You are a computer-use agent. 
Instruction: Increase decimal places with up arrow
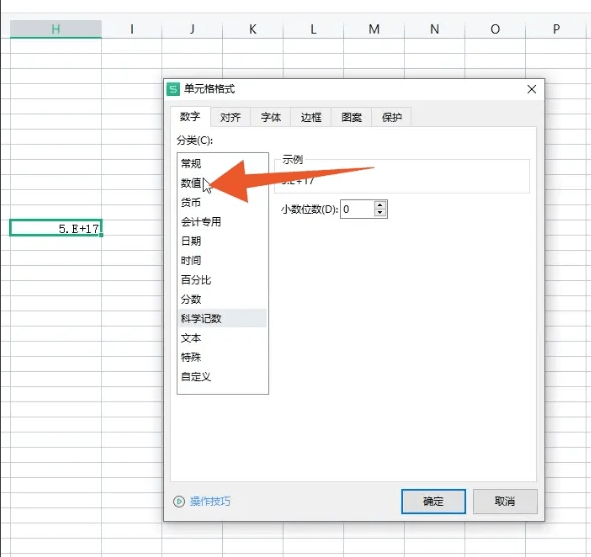[x=380, y=205]
